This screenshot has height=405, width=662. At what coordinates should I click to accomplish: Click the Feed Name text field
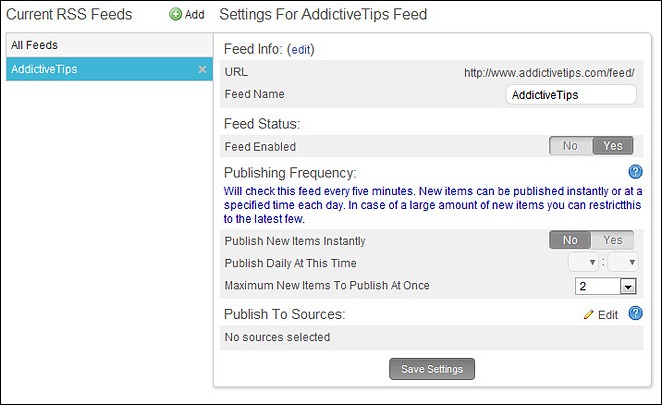tap(571, 95)
